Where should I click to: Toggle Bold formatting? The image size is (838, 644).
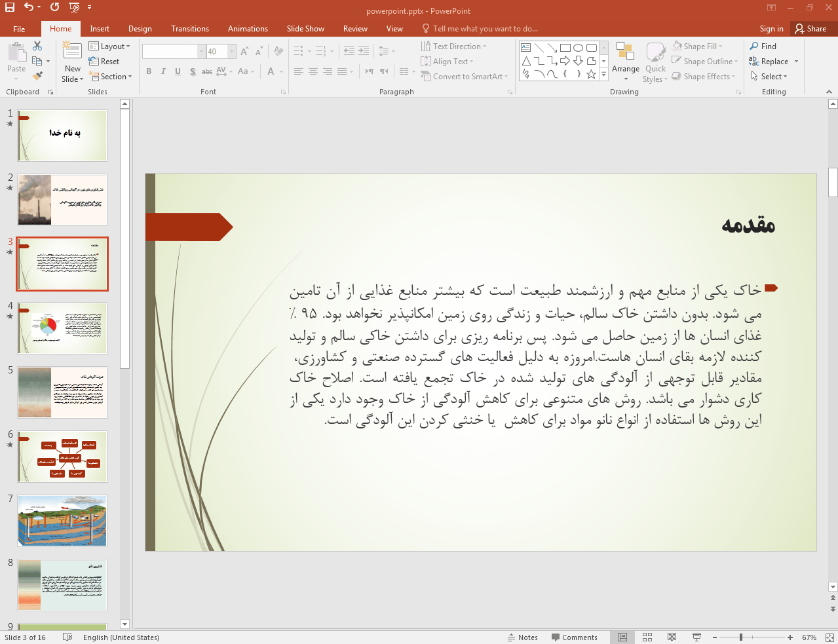coord(149,71)
